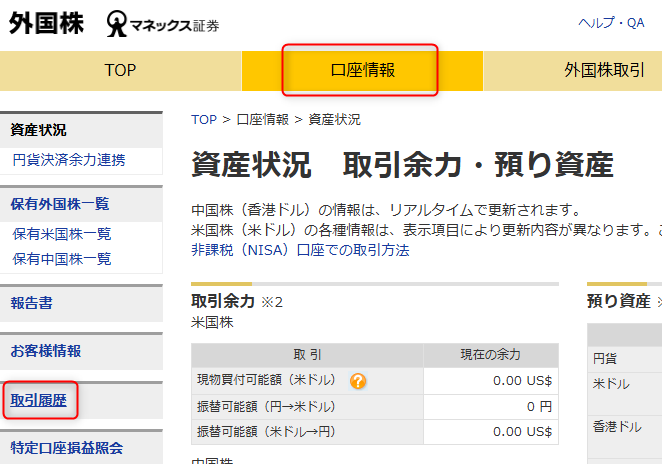Open 保有中国株一覧 link
Image resolution: width=662 pixels, height=464 pixels.
[62, 259]
